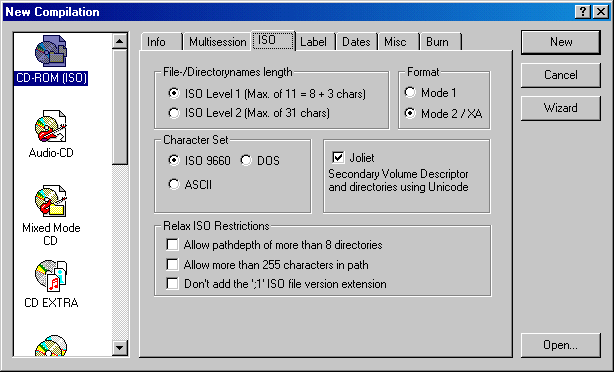Viewport: 614px width, 372px height.
Task: Click the compilation list scroll down arrow
Action: [x=120, y=348]
